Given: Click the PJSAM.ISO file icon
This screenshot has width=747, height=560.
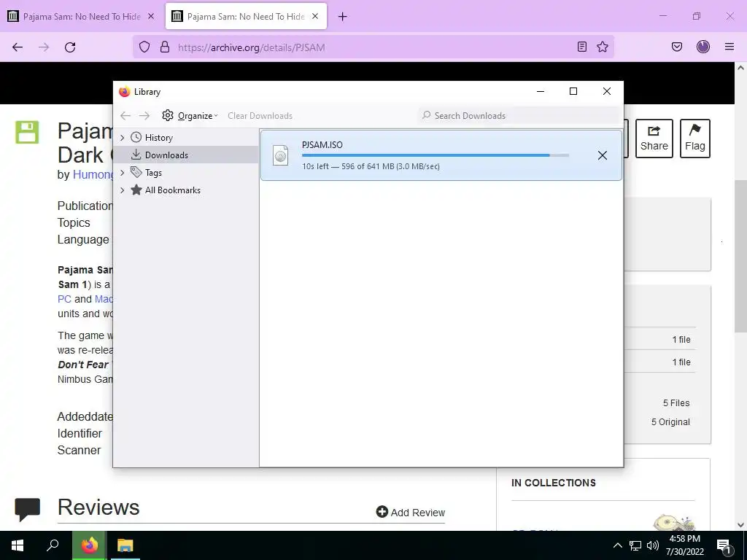Looking at the screenshot, I should click(281, 155).
